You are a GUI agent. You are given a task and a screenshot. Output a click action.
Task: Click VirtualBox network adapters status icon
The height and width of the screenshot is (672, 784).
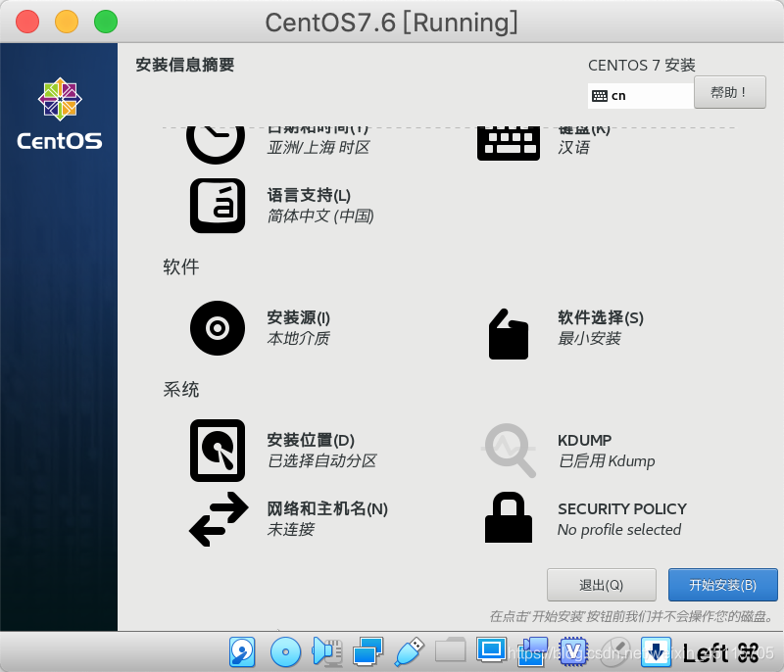coord(368,652)
